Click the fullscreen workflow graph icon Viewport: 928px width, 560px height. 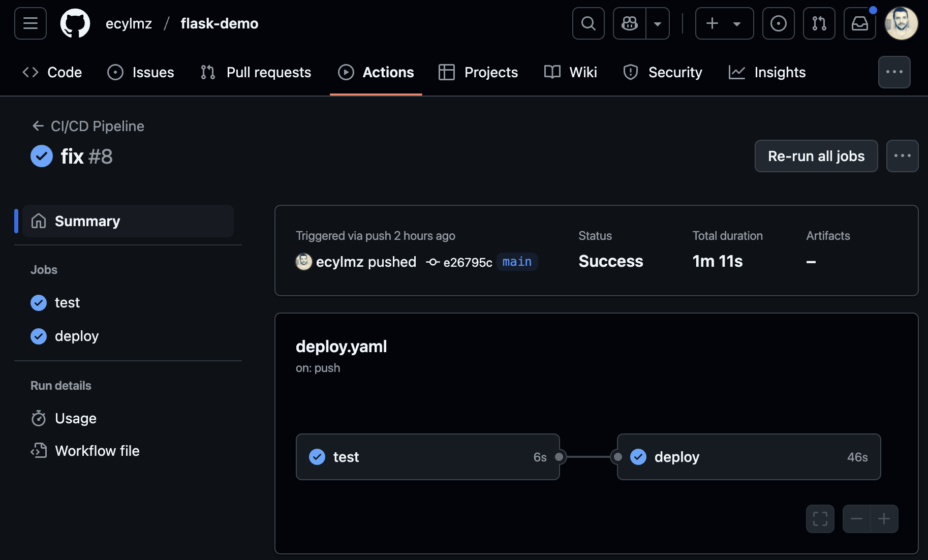point(820,519)
